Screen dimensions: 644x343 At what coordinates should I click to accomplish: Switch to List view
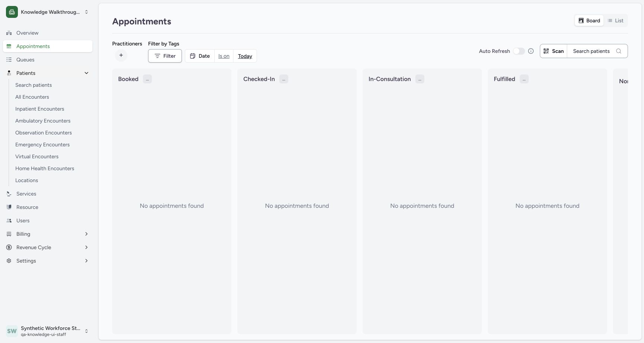615,20
